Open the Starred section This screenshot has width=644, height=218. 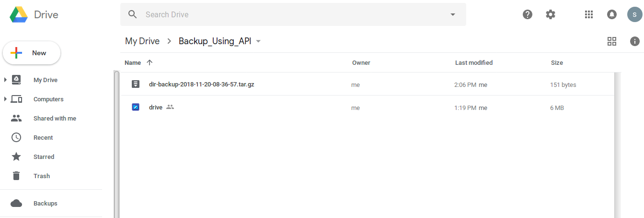coord(44,157)
